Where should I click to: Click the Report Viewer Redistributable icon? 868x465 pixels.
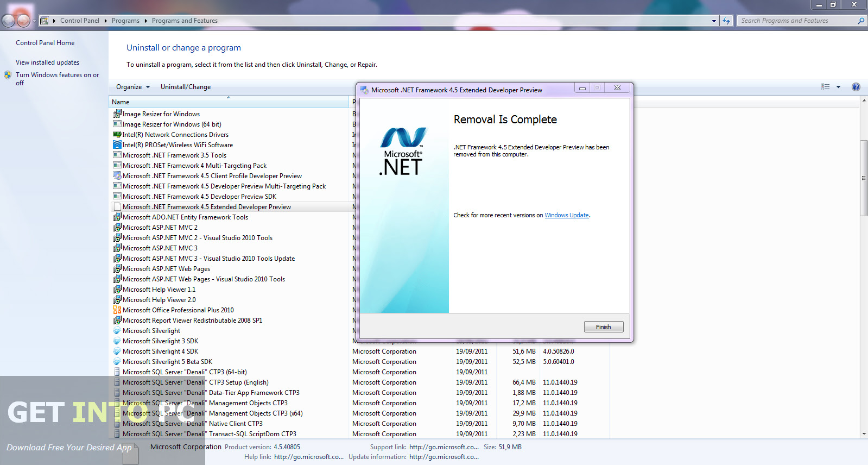(x=117, y=321)
